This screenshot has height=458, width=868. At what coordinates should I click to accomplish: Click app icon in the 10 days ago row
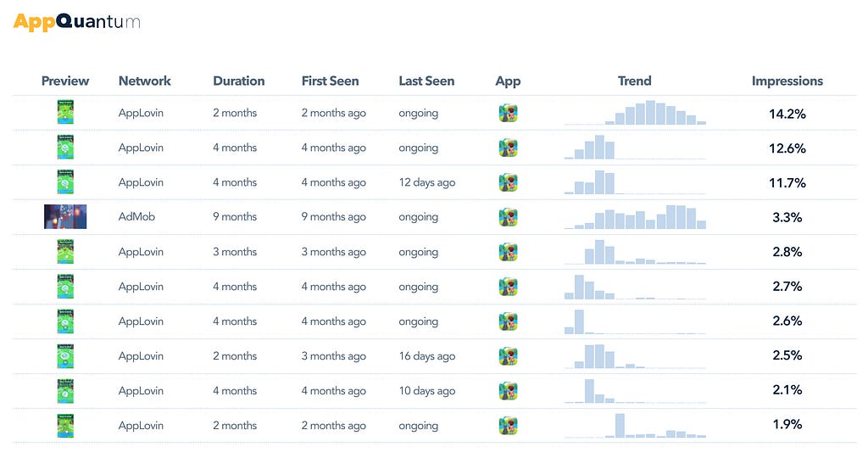click(x=509, y=391)
